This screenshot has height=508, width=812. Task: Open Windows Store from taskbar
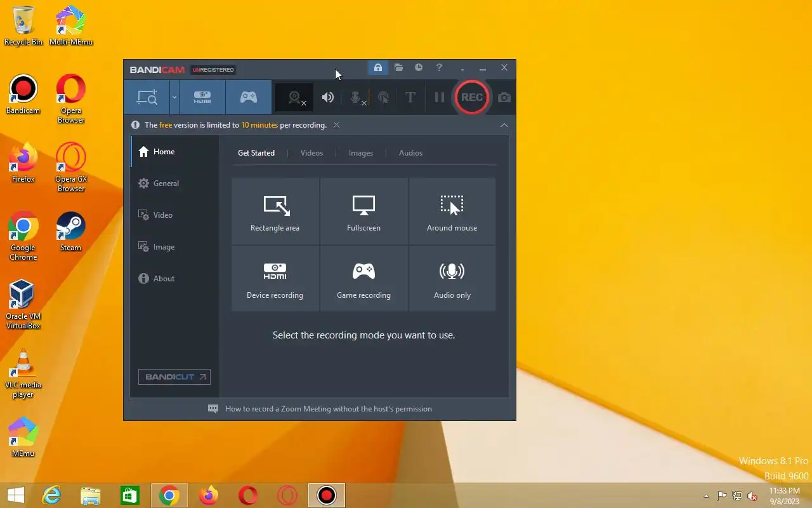tap(130, 495)
